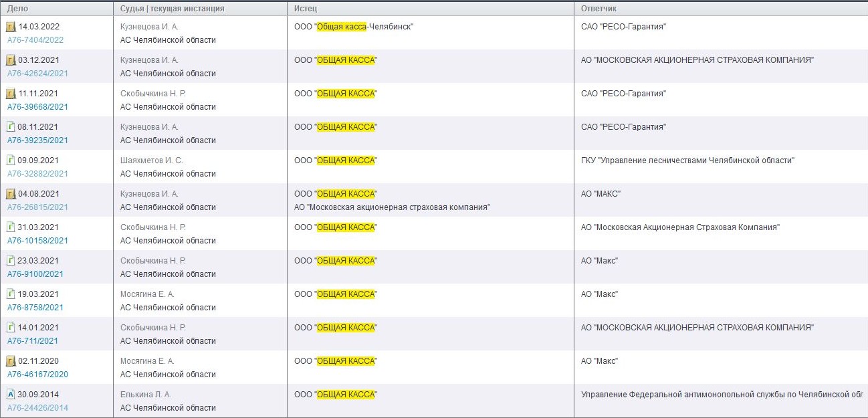Image resolution: width=868 pixels, height=418 pixels.
Task: Click the Дело column header
Action: 56,9
